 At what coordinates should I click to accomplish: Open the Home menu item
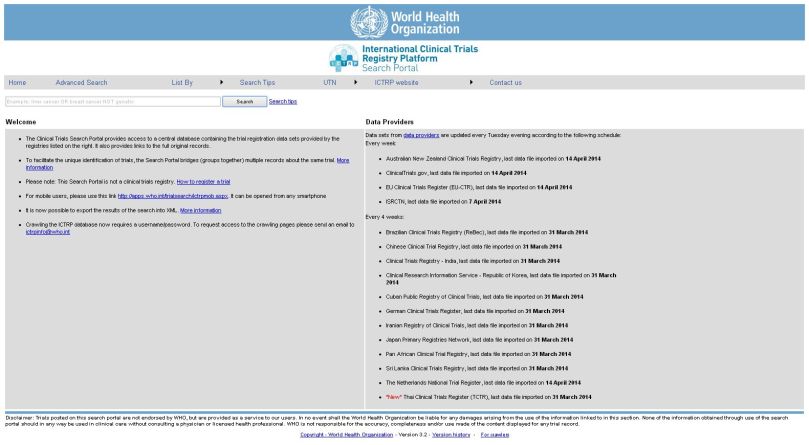pyautogui.click(x=17, y=83)
